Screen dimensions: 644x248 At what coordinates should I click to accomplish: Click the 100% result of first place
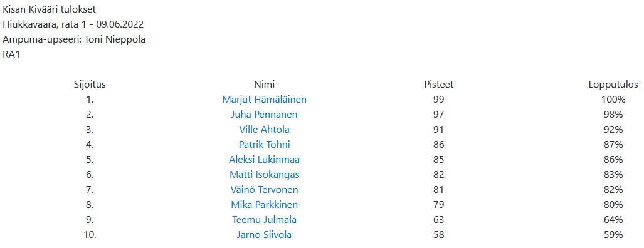pyautogui.click(x=614, y=100)
